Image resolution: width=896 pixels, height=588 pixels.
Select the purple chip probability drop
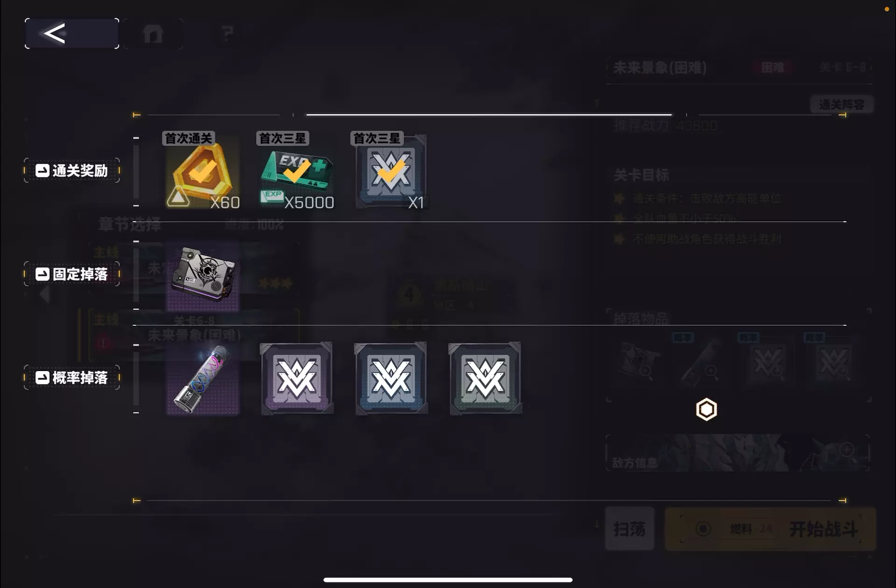coord(297,378)
